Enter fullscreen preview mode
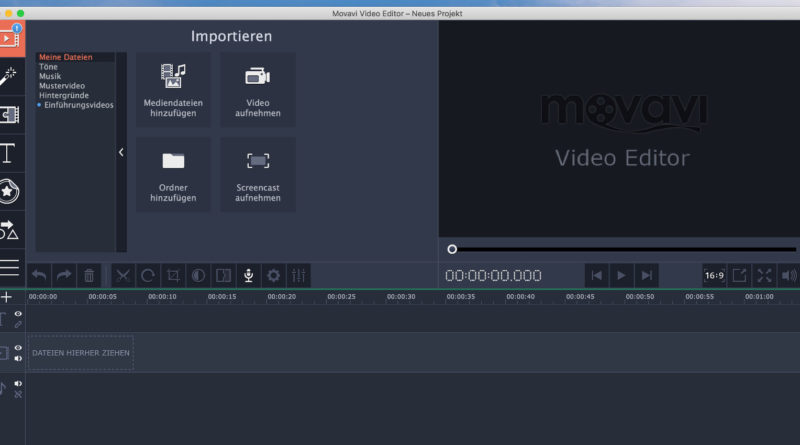800x445 pixels. [x=764, y=276]
